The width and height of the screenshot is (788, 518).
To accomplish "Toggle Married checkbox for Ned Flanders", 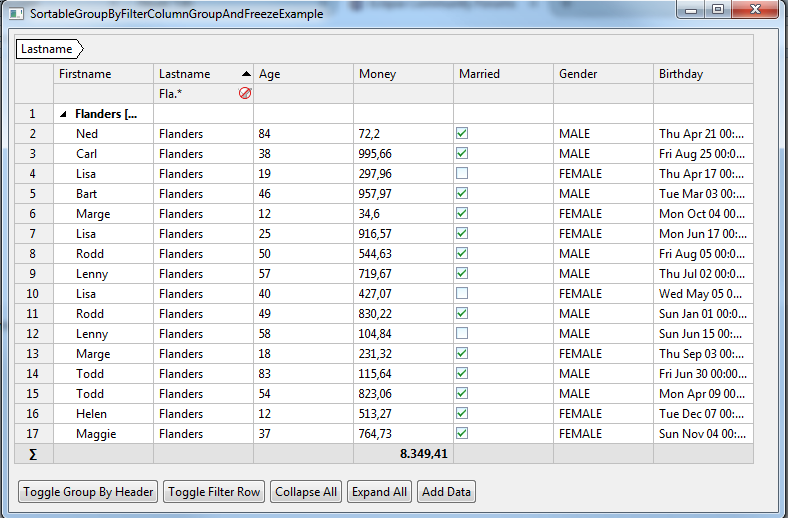I will (x=462, y=133).
